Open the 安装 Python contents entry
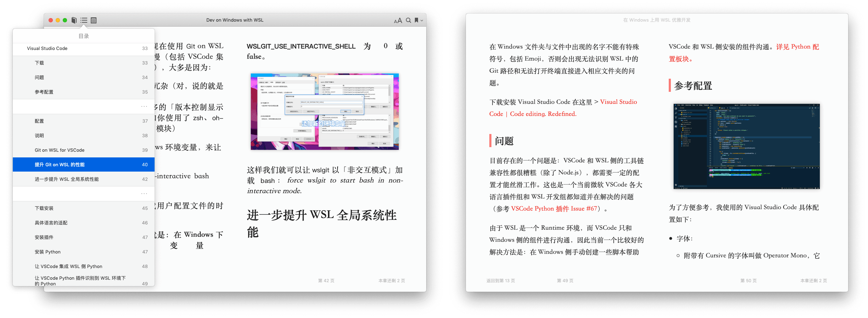This screenshot has height=318, width=868. pos(84,252)
